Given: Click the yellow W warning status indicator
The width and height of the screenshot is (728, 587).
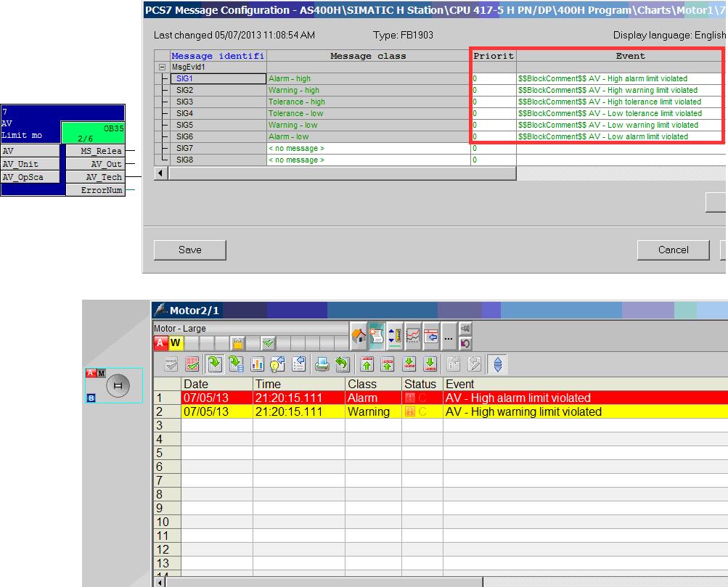Looking at the screenshot, I should tap(175, 343).
